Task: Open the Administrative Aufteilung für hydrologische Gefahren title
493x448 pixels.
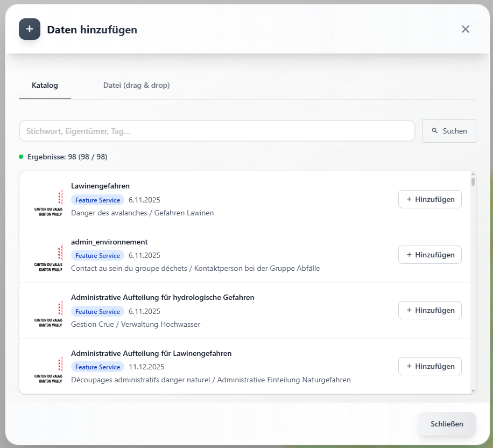Action: [163, 297]
